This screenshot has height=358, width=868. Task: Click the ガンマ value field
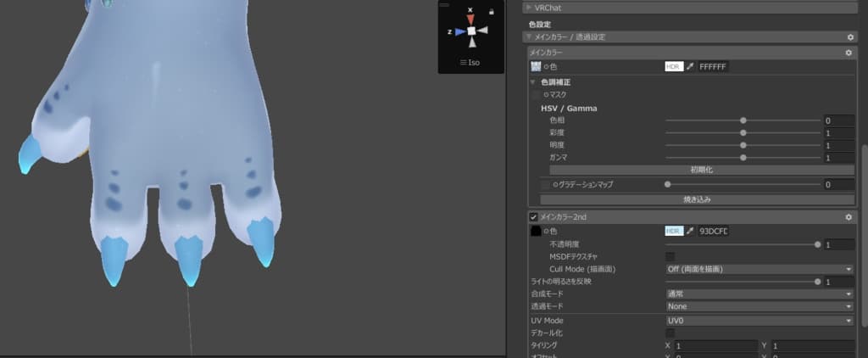pyautogui.click(x=838, y=158)
